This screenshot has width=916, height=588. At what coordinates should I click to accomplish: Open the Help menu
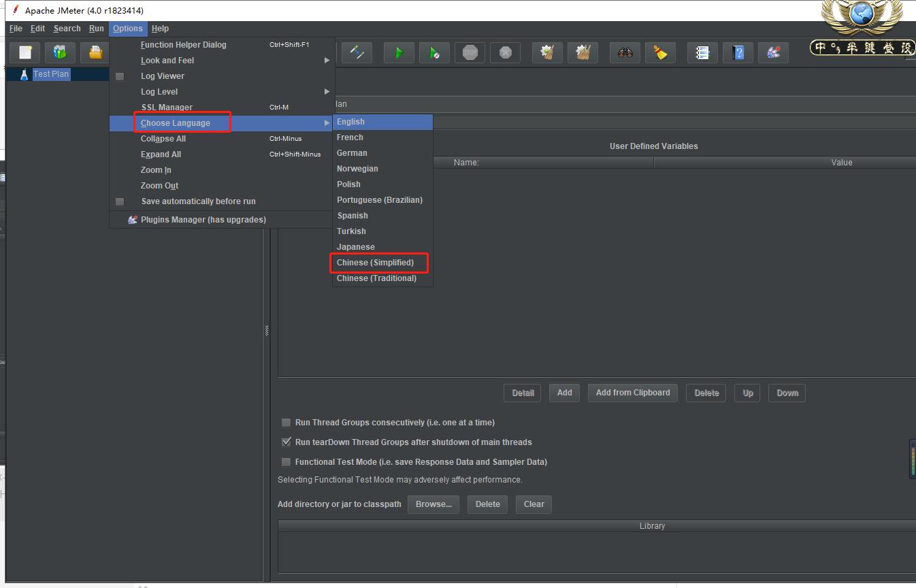pos(160,29)
